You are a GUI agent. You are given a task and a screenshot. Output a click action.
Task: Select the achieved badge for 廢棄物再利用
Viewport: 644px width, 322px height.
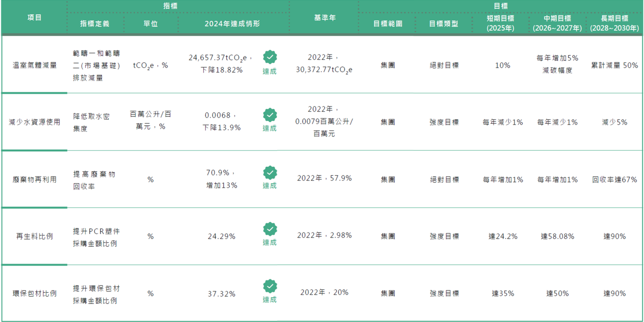tap(270, 173)
